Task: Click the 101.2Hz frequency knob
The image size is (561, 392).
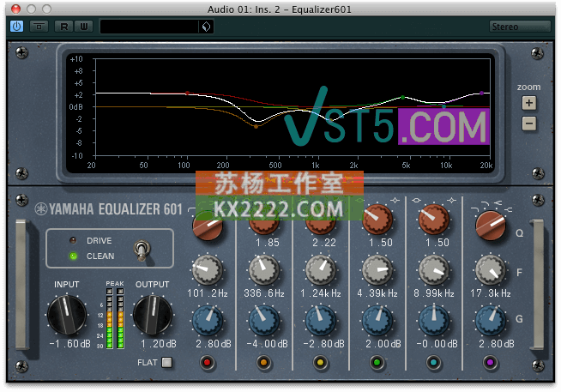Action: (207, 270)
